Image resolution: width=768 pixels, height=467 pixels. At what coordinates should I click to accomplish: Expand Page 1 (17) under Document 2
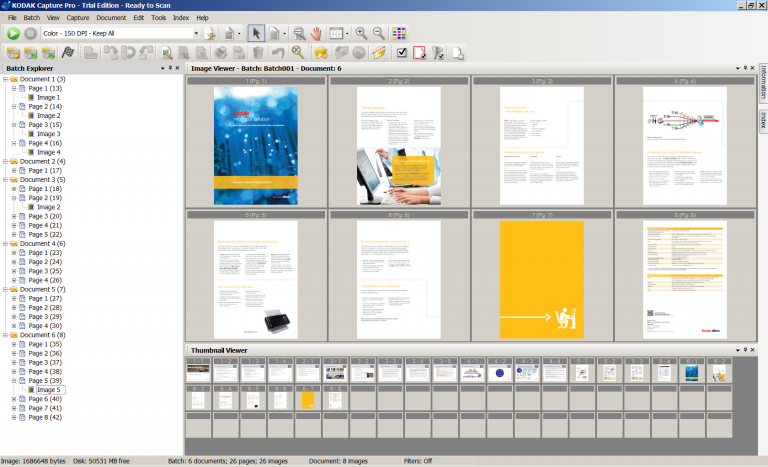point(14,171)
